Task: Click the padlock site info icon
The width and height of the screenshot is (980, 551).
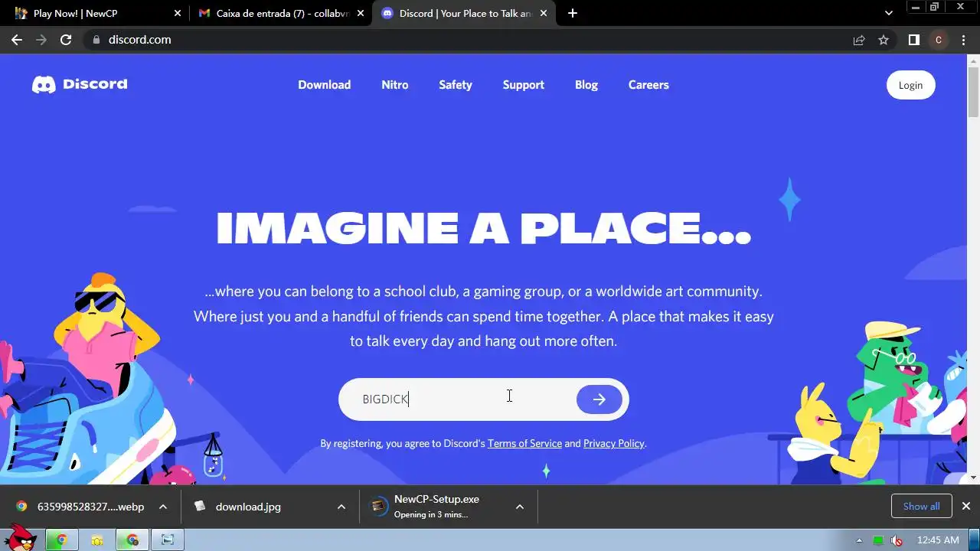Action: pos(96,40)
